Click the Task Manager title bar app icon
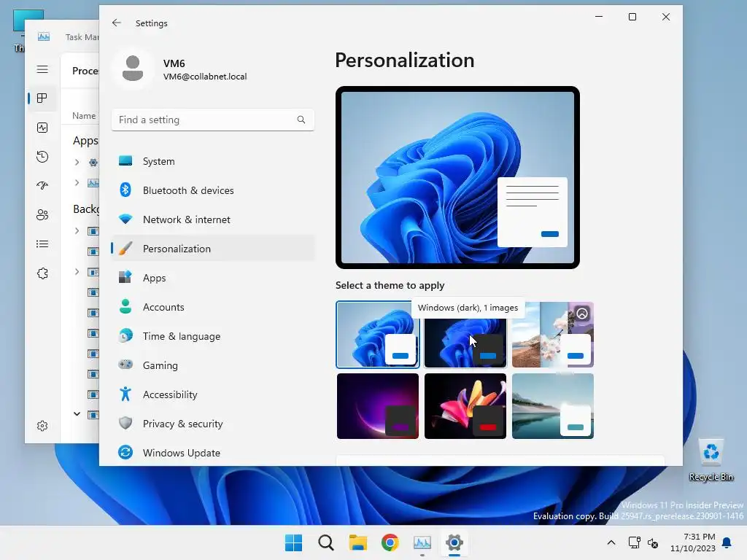The image size is (747, 560). click(43, 36)
